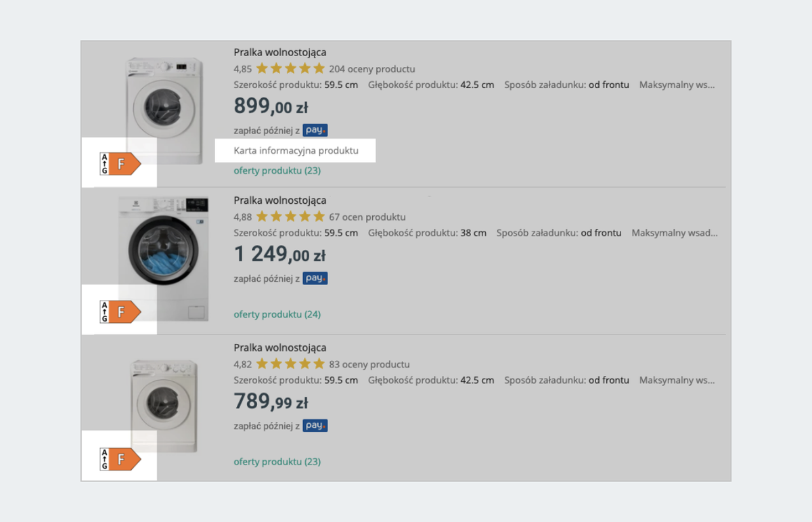This screenshot has width=812, height=522.
Task: Click the star rating next to 4,82
Action: click(x=290, y=364)
